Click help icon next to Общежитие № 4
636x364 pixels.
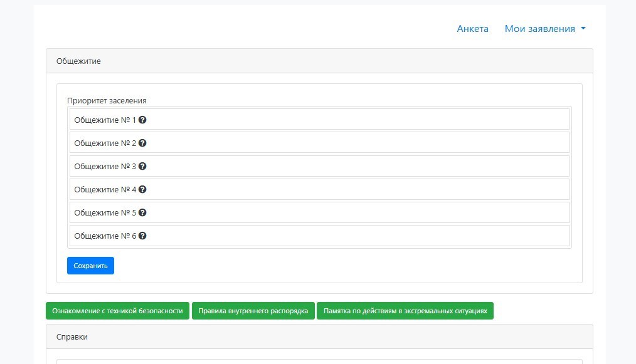point(142,189)
